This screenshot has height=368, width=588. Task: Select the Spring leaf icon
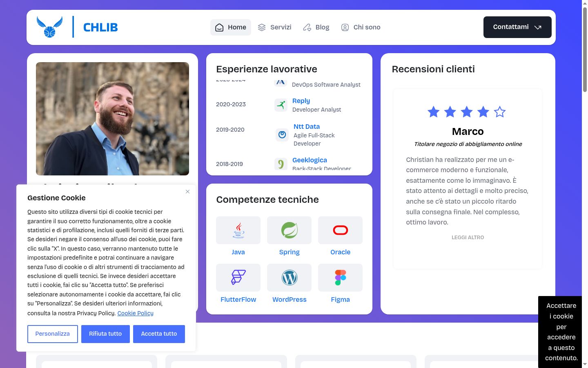pos(289,230)
